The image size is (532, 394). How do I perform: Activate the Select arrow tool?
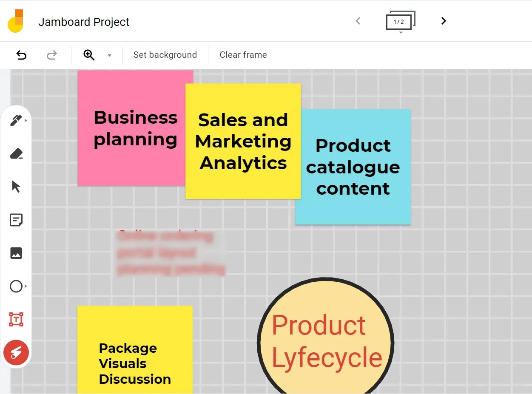click(16, 187)
